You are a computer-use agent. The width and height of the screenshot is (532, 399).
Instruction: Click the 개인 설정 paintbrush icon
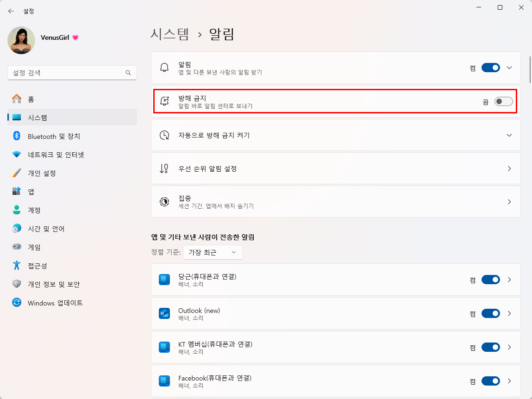tap(17, 173)
